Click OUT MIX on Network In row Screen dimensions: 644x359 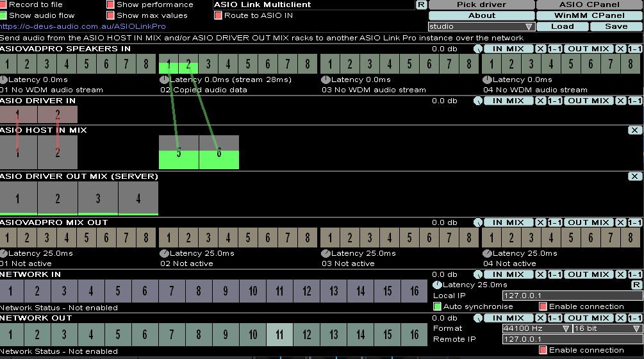[588, 274]
